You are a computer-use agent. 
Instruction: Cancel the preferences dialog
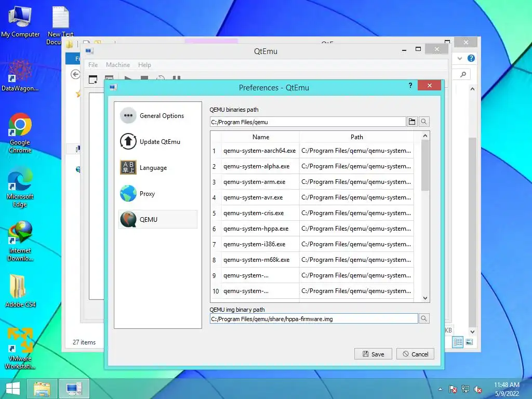click(x=415, y=354)
